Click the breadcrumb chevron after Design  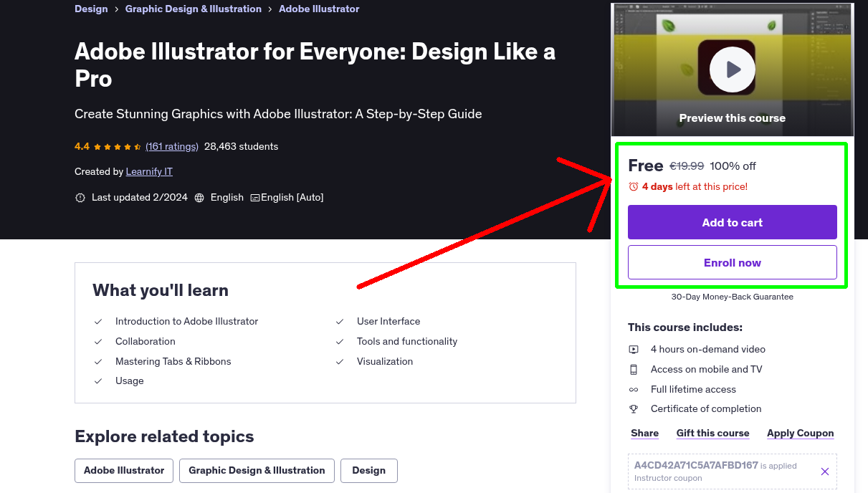click(117, 9)
